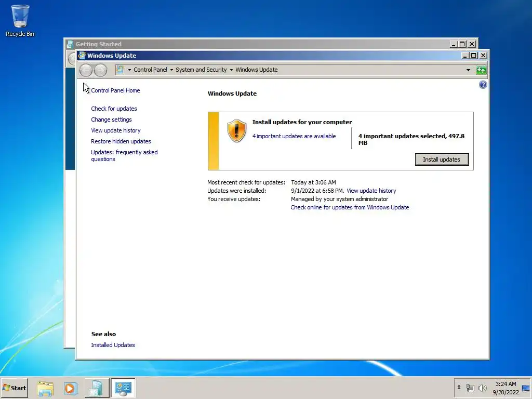Open View update history in sidebar

pyautogui.click(x=116, y=130)
